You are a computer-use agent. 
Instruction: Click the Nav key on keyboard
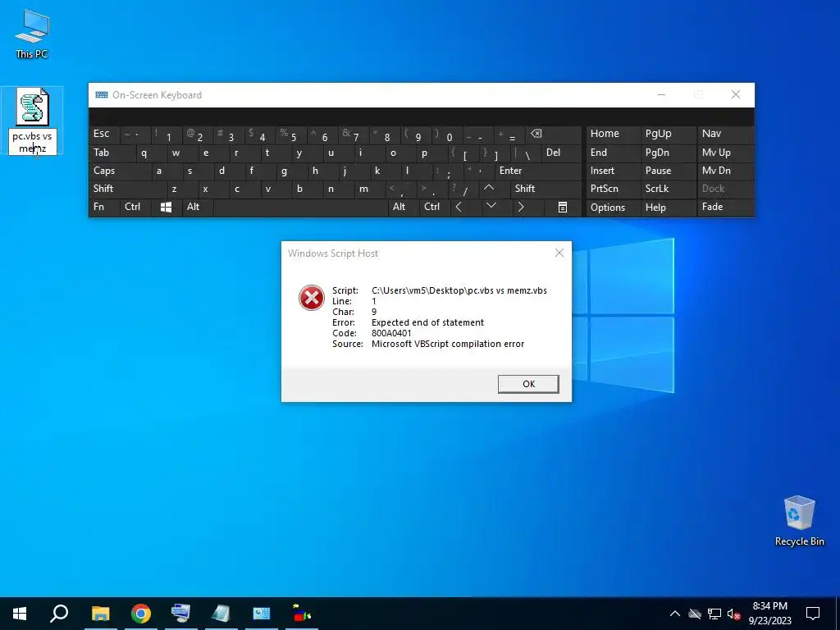pyautogui.click(x=725, y=134)
